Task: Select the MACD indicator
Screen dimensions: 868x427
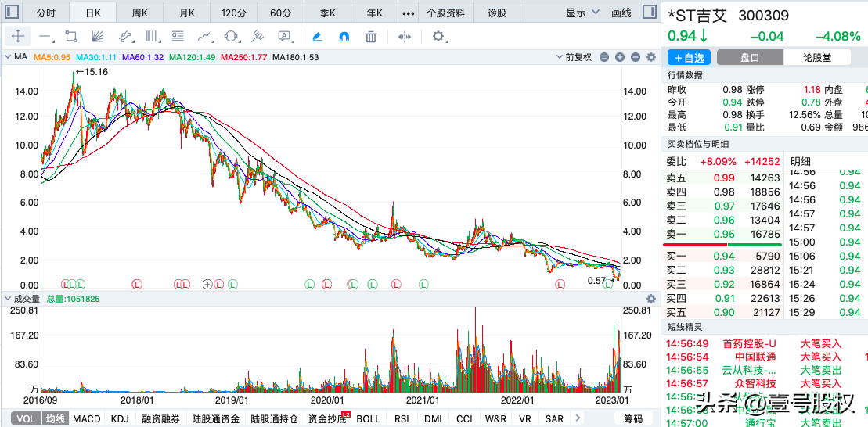Action: point(87,418)
